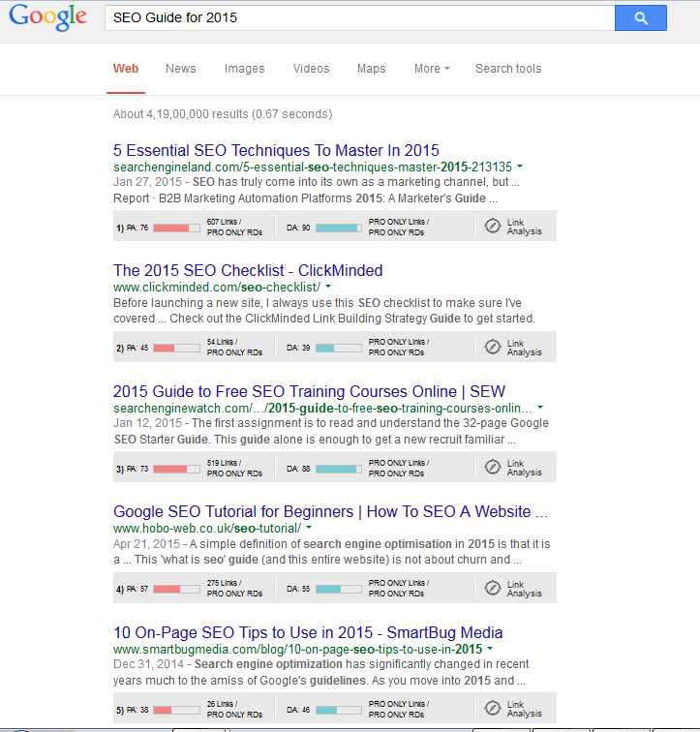Click the www.clickminded.com/seo-checklist/ URL
The height and width of the screenshot is (732, 700).
point(217,287)
